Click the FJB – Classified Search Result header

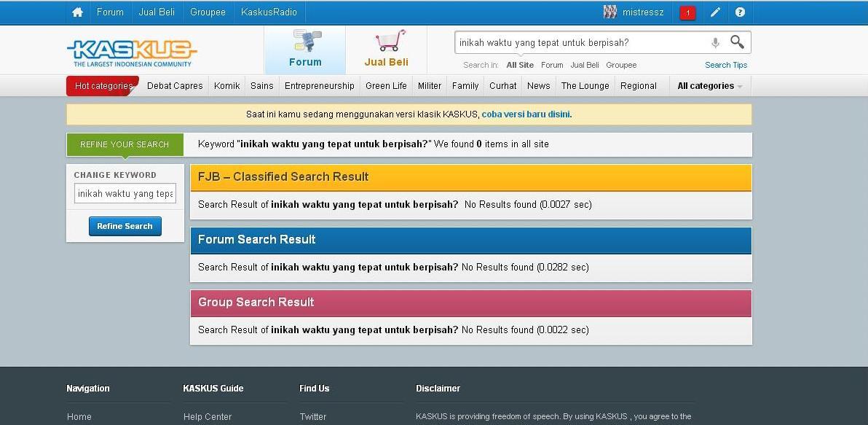click(x=470, y=177)
